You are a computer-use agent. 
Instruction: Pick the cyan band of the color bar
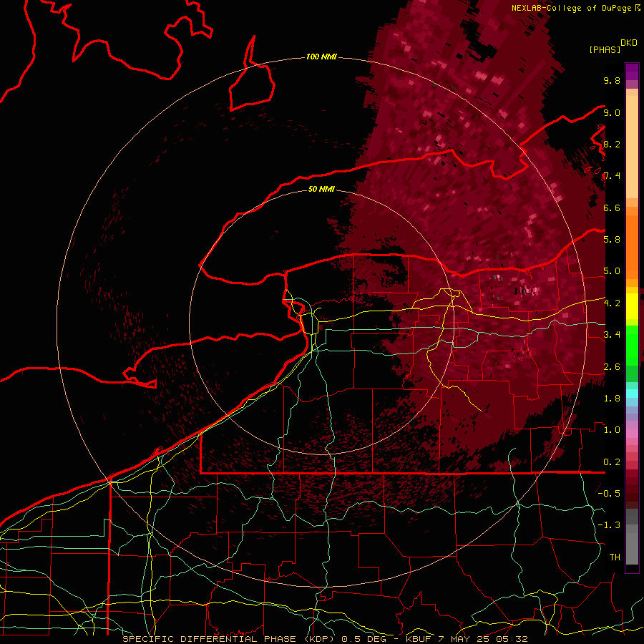pos(632,394)
